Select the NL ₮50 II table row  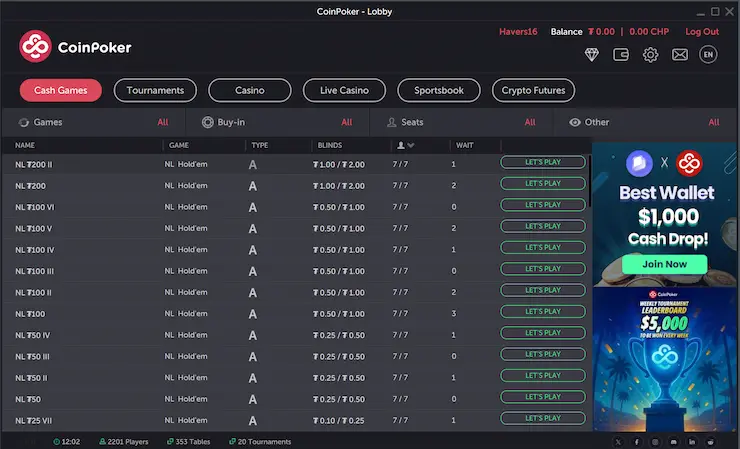297,378
